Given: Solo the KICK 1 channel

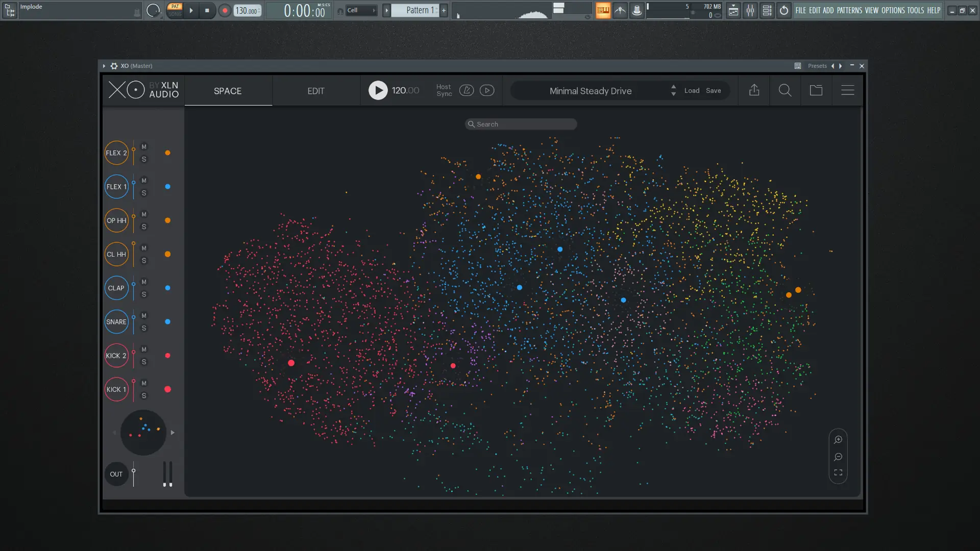Looking at the screenshot, I should [144, 396].
